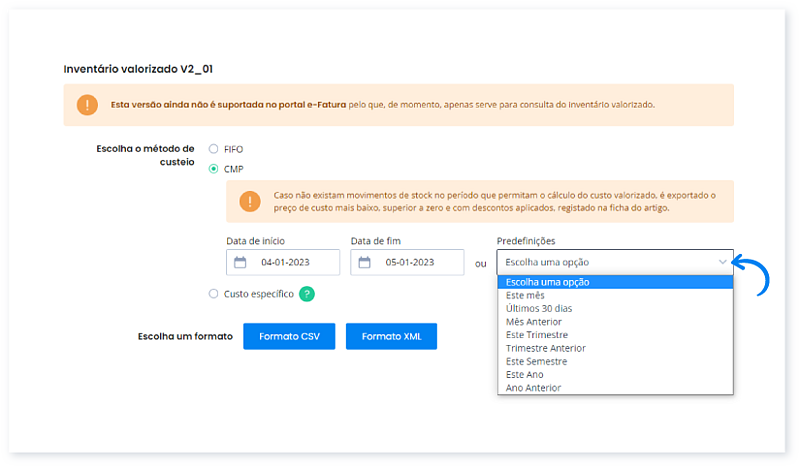Click the calendar icon in Data de fim

click(x=364, y=263)
